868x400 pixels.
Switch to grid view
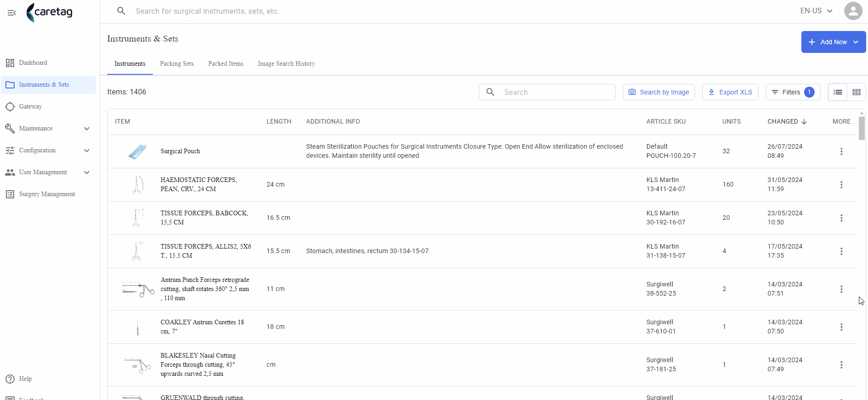[857, 92]
